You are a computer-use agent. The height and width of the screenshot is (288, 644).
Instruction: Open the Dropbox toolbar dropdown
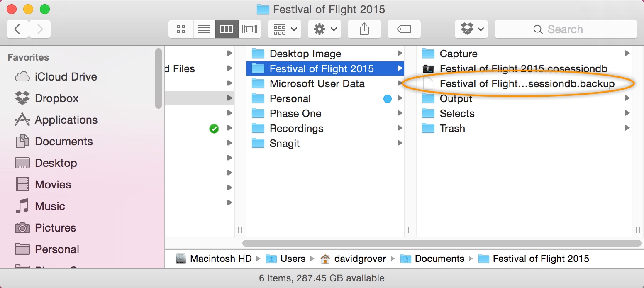tap(471, 29)
